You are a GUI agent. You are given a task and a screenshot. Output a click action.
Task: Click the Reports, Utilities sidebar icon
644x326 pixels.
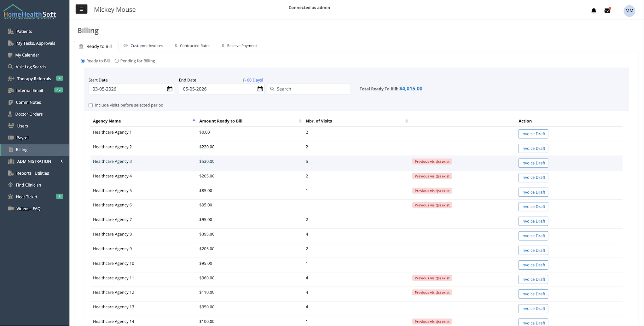11,173
